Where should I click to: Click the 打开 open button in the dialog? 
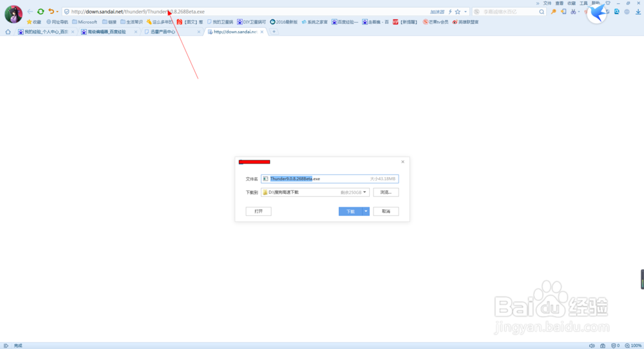pos(258,211)
